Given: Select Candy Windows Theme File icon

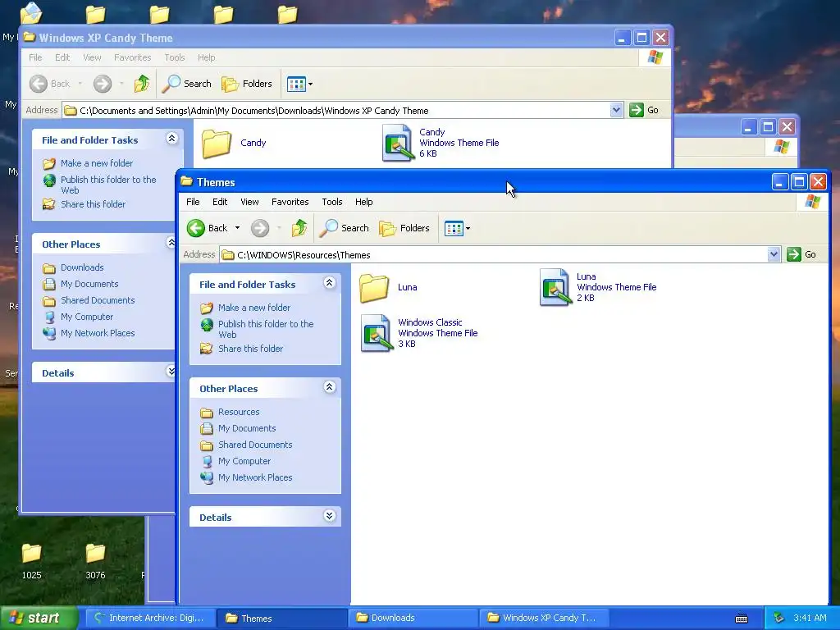Looking at the screenshot, I should 398,143.
